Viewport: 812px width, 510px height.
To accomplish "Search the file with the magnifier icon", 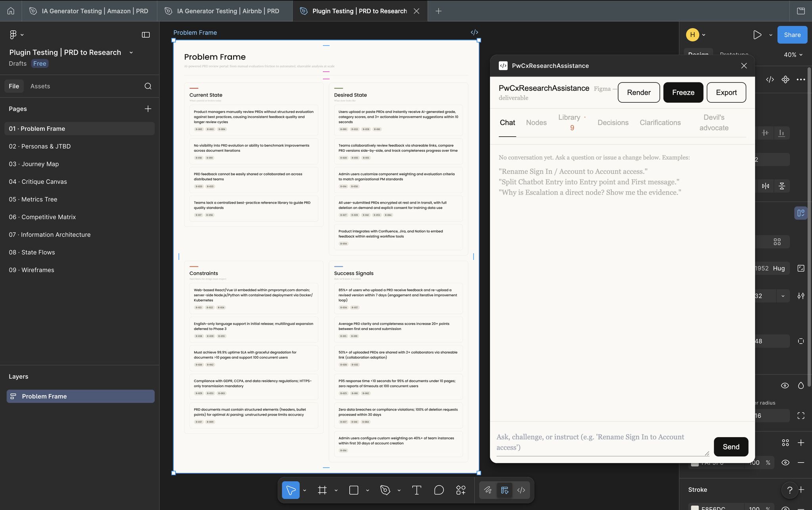I will [148, 86].
